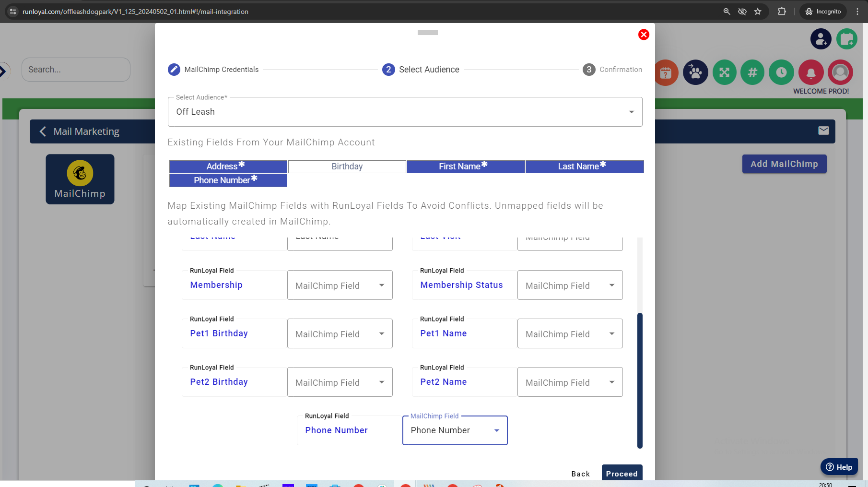Open the Help widget

click(x=839, y=467)
